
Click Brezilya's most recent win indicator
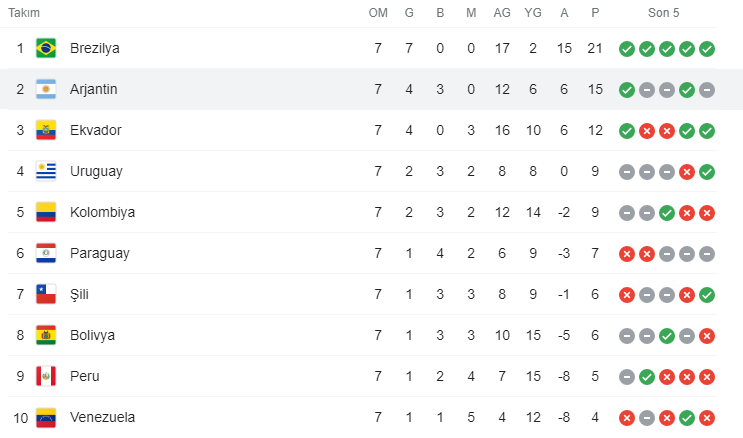707,48
